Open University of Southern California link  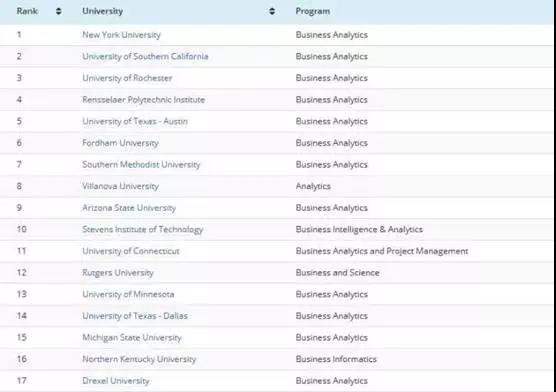(145, 56)
